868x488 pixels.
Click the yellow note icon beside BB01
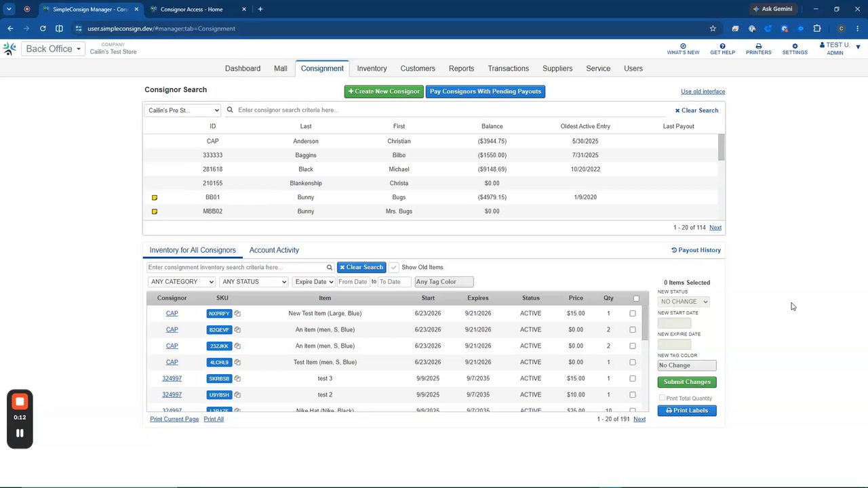[x=155, y=198]
